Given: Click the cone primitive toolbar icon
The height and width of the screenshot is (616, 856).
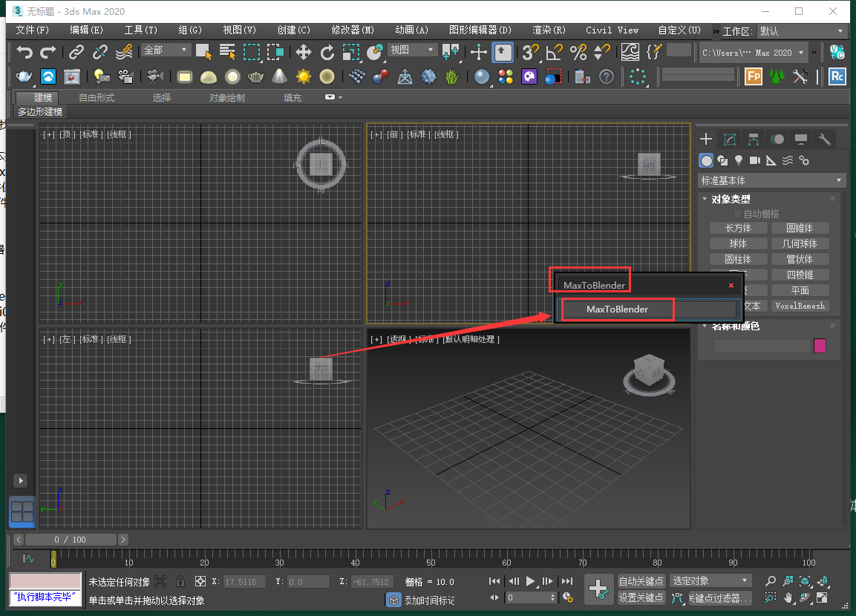Looking at the screenshot, I should [279, 76].
